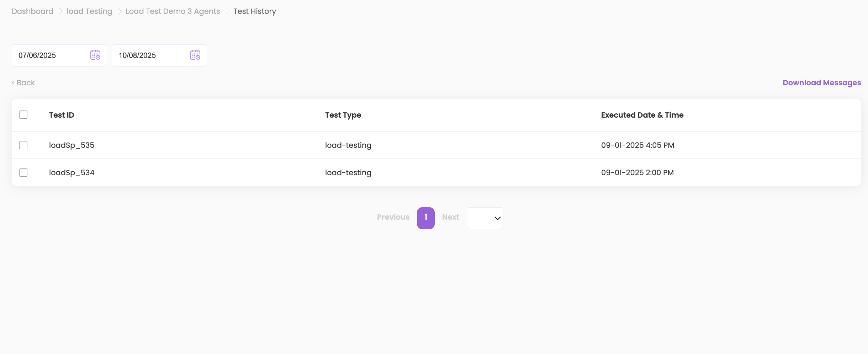This screenshot has width=868, height=354.
Task: Expand the page size dropdown
Action: [485, 218]
